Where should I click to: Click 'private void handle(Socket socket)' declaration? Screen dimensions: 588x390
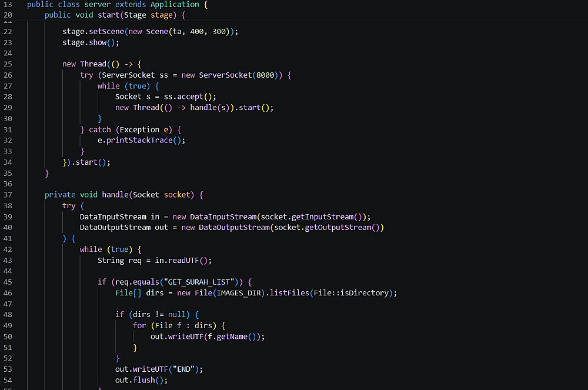[119, 195]
